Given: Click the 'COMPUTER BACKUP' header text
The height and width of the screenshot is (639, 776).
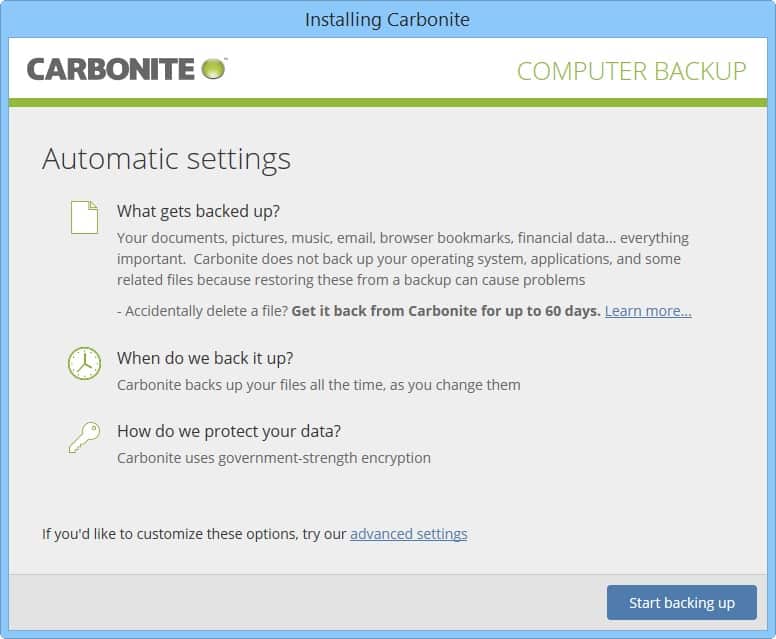Looking at the screenshot, I should pos(631,71).
